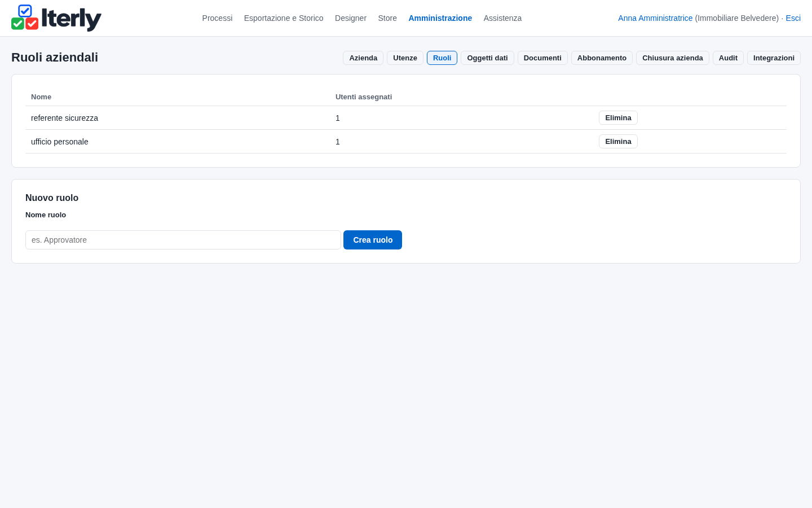Screen dimensions: 812x508
Task: Click the Nome ruolo text field
Action: [183, 240]
